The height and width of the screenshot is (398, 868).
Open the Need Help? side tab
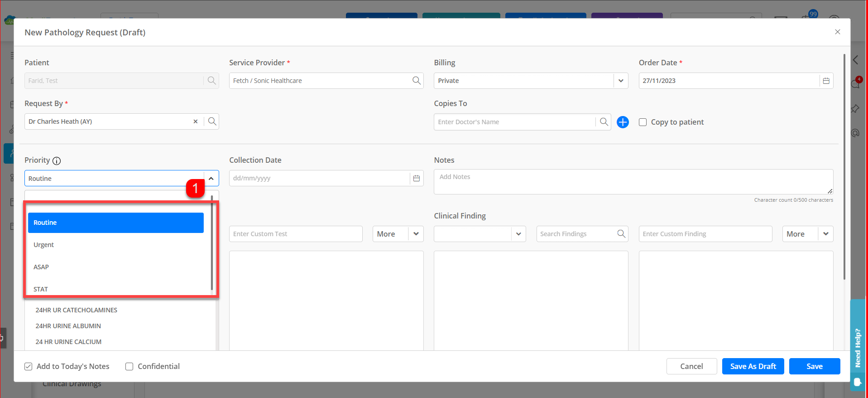pos(858,347)
